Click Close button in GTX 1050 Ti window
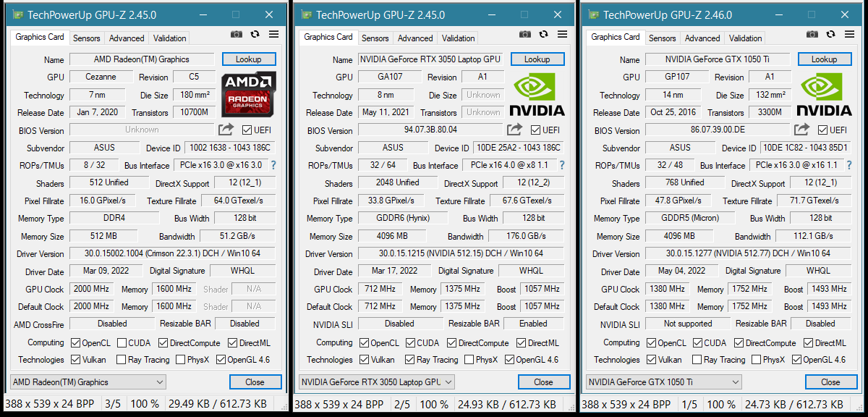 pyautogui.click(x=830, y=382)
